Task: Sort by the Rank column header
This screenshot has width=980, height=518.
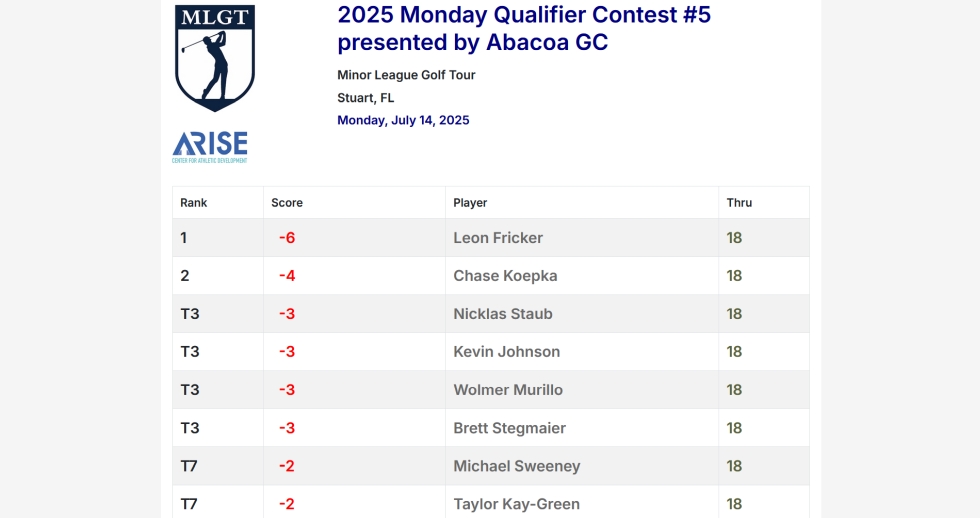Action: (194, 202)
